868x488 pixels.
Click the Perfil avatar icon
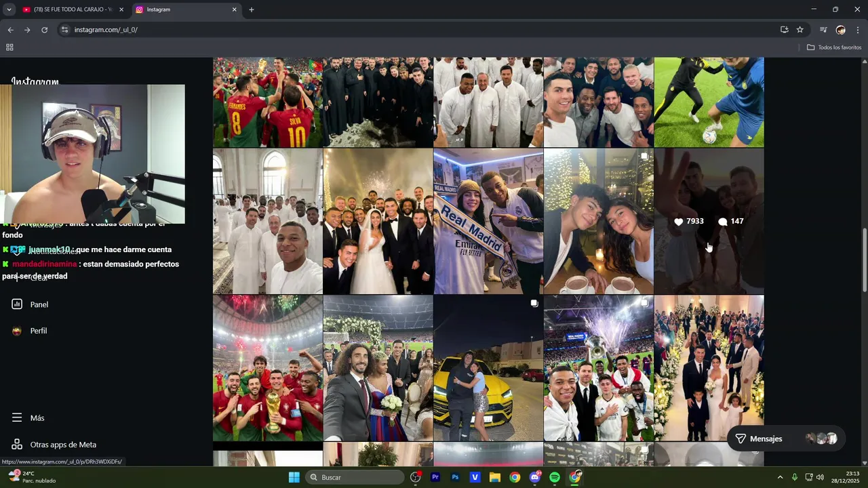coord(17,331)
